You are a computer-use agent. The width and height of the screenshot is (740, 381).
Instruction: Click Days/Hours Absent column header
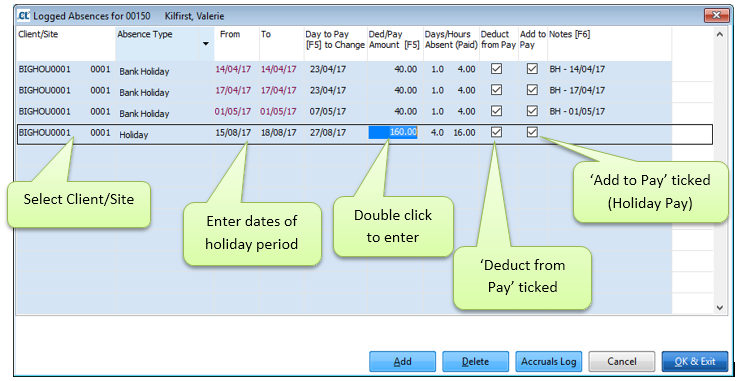451,44
